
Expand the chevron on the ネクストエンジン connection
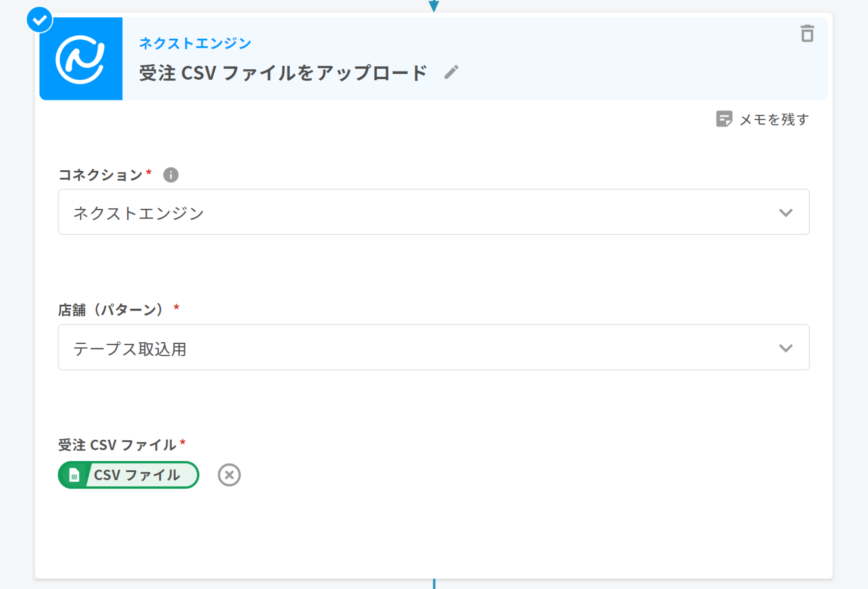pos(786,213)
